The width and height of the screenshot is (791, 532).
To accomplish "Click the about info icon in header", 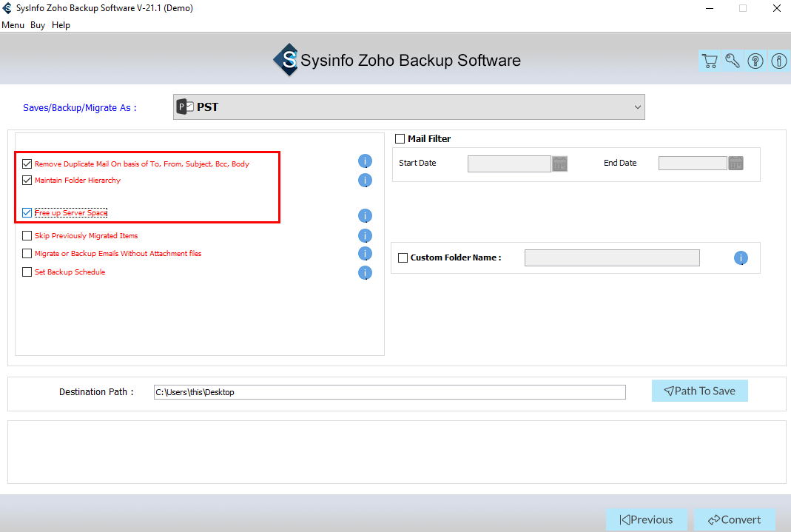I will point(779,61).
